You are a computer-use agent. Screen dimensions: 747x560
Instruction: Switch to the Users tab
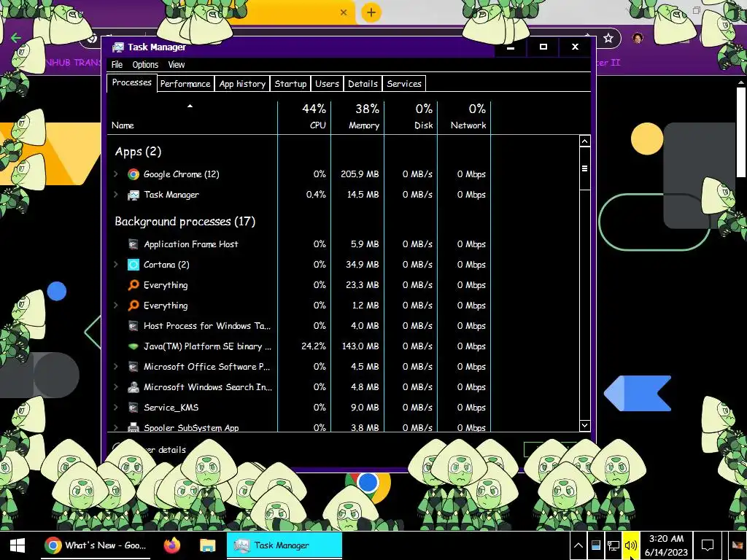327,84
